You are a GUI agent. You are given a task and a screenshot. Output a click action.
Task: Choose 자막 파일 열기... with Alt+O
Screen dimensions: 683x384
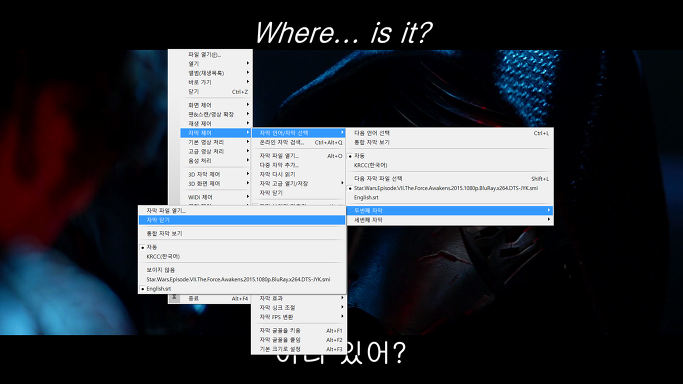(x=299, y=155)
